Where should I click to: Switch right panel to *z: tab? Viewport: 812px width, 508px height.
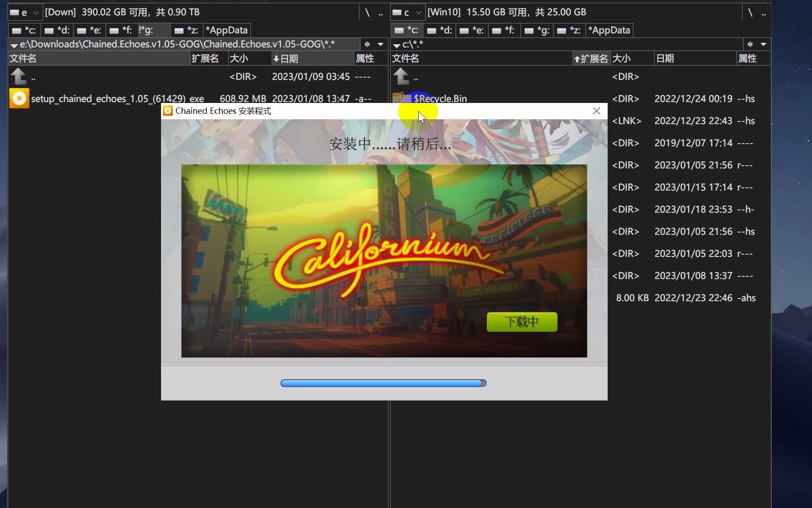(569, 30)
